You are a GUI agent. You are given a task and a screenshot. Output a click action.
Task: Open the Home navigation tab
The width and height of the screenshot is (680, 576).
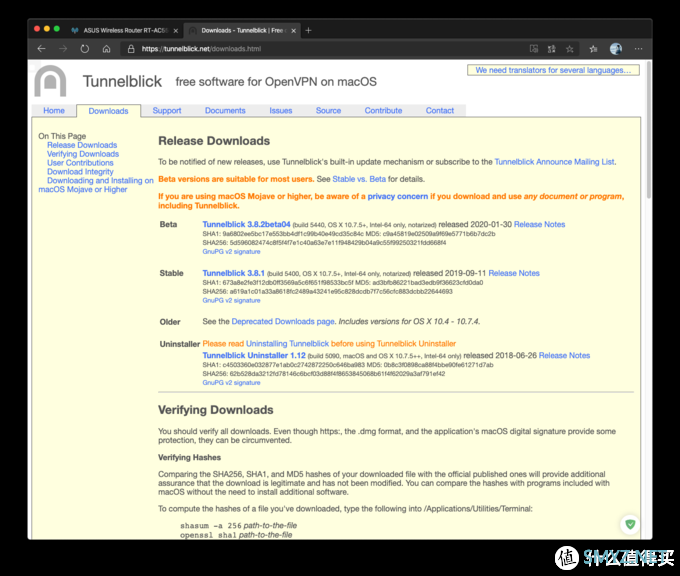54,111
